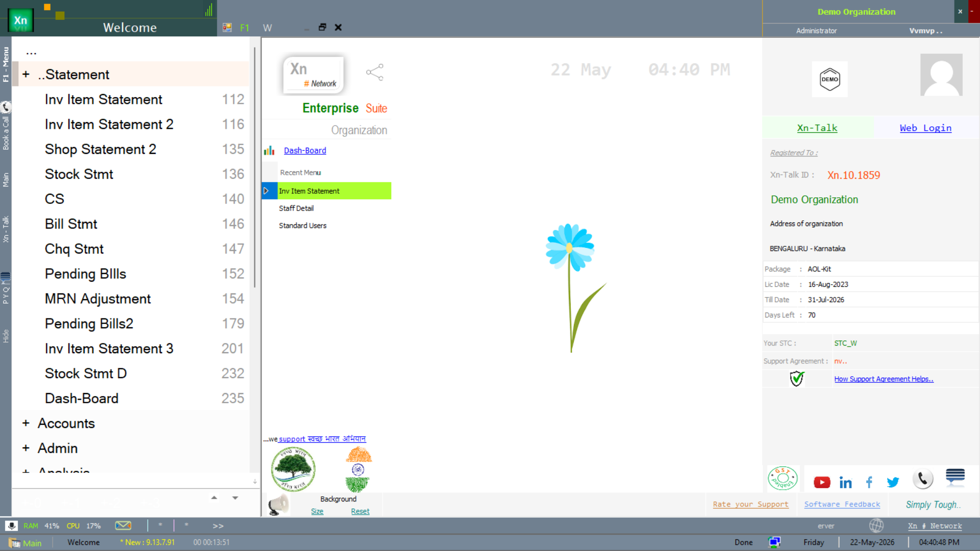Click the phone icon on left sidebar
This screenshot has width=980, height=551.
point(6,107)
